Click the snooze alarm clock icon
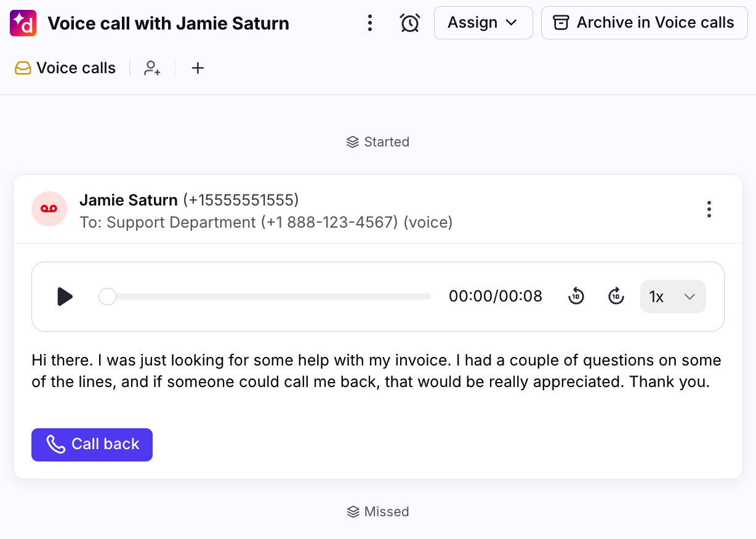Image resolution: width=756 pixels, height=539 pixels. 409,23
